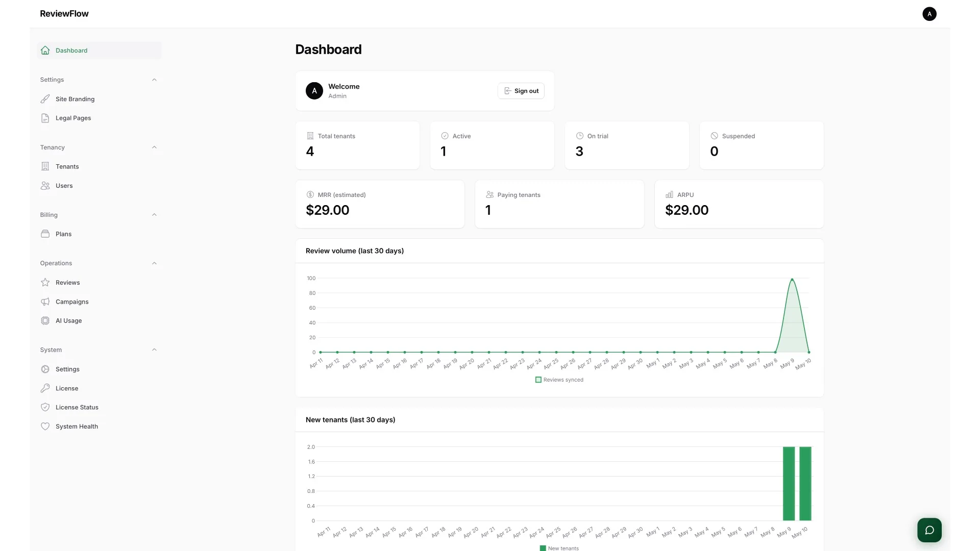Collapse the Billing sidebar section
The height and width of the screenshot is (551, 980).
[154, 215]
